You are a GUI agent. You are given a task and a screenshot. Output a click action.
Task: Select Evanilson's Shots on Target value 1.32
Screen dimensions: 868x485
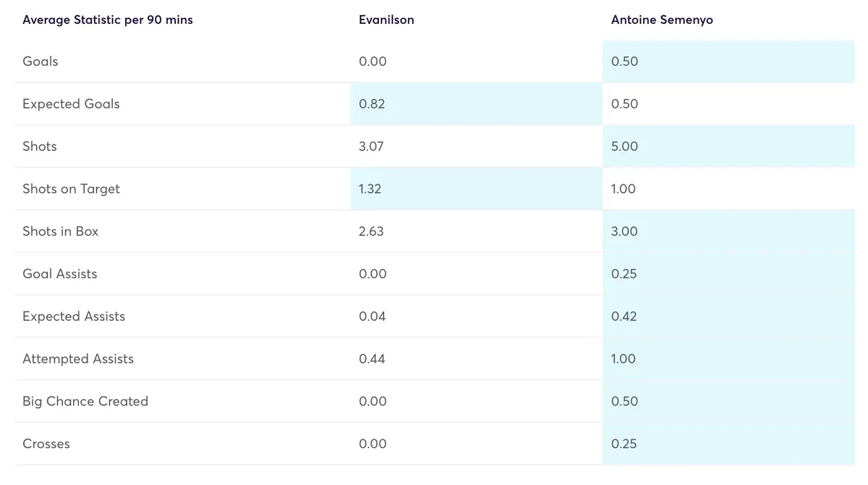(370, 189)
